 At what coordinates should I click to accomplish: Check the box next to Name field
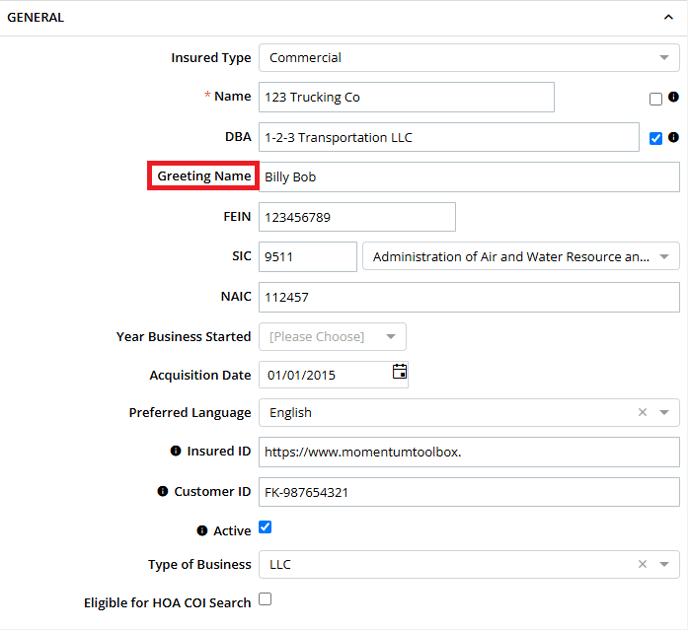point(656,99)
